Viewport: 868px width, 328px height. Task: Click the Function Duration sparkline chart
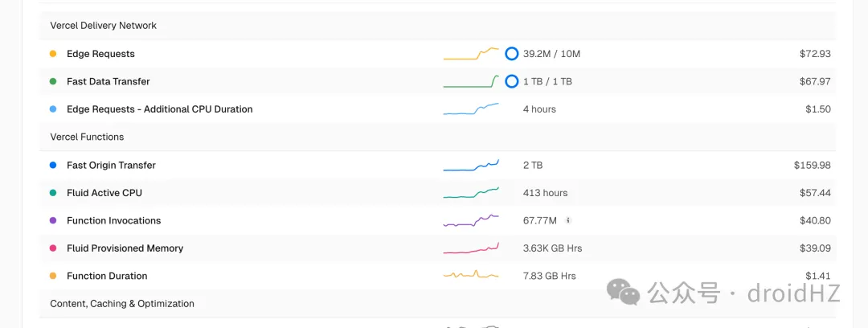471,274
